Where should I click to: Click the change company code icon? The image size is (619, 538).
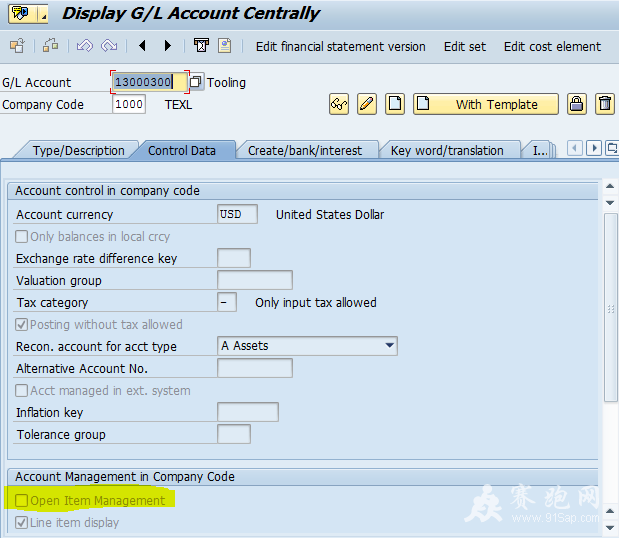coord(51,46)
